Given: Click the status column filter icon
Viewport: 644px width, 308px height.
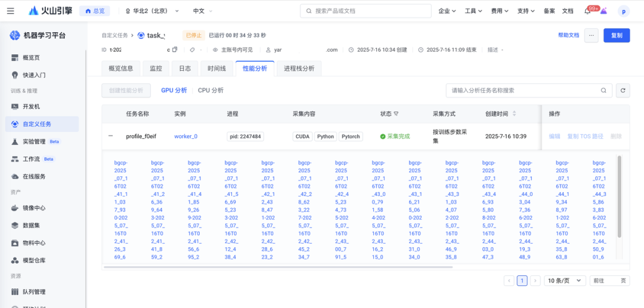Looking at the screenshot, I should pos(396,114).
